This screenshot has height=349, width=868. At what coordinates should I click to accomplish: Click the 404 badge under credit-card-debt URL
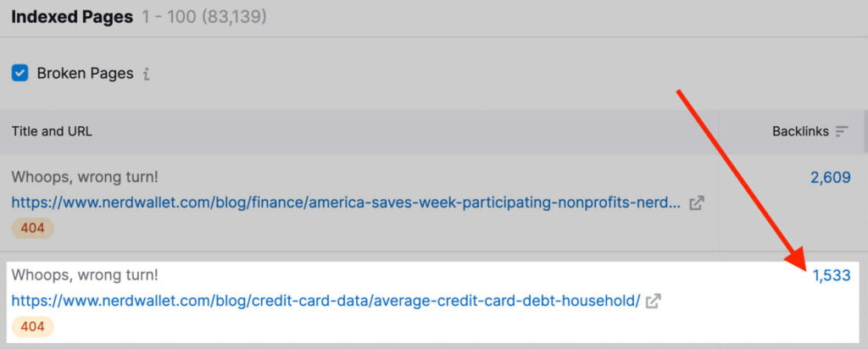(32, 326)
